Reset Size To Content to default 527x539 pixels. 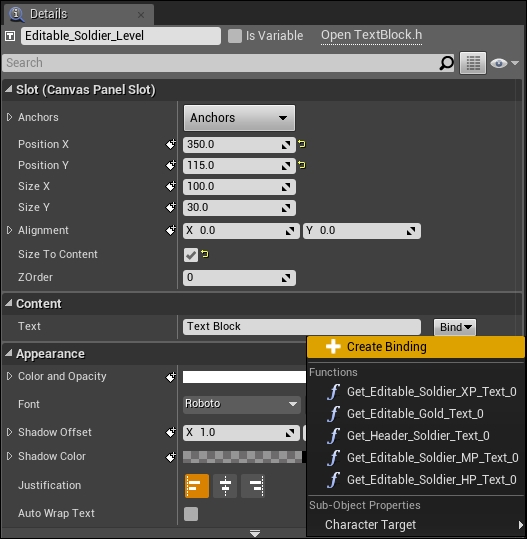pos(205,254)
